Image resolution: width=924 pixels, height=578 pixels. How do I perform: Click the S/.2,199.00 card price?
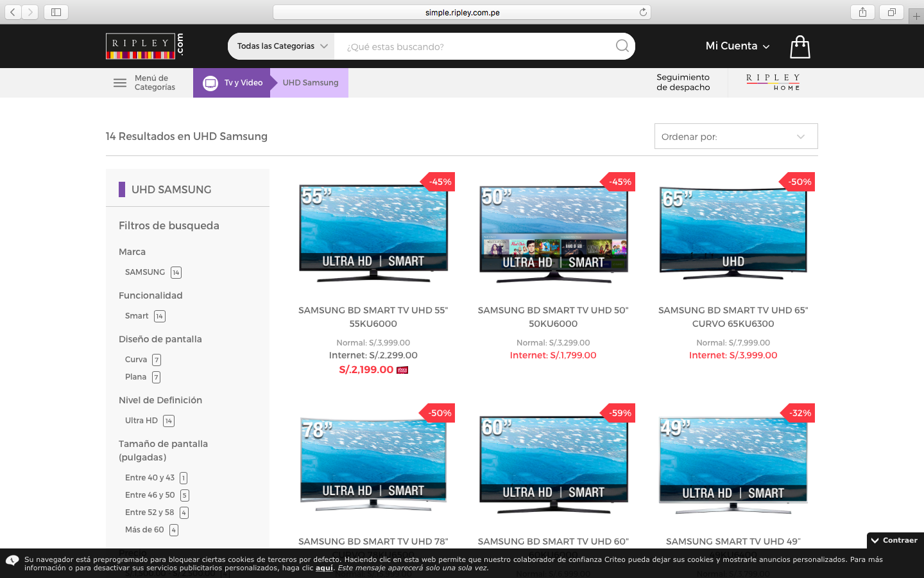366,370
